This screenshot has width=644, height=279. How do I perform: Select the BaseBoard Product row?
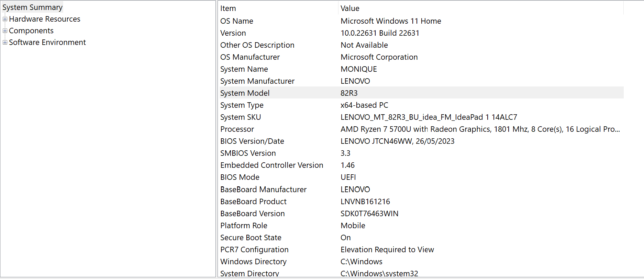(253, 201)
